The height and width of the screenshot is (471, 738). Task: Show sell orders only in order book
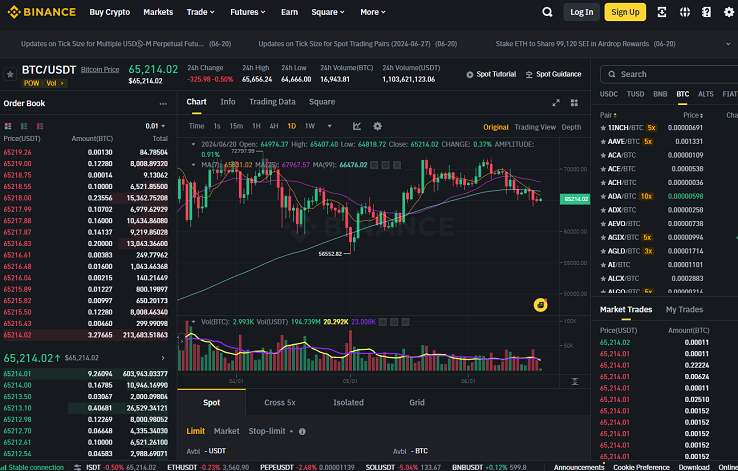pos(40,126)
